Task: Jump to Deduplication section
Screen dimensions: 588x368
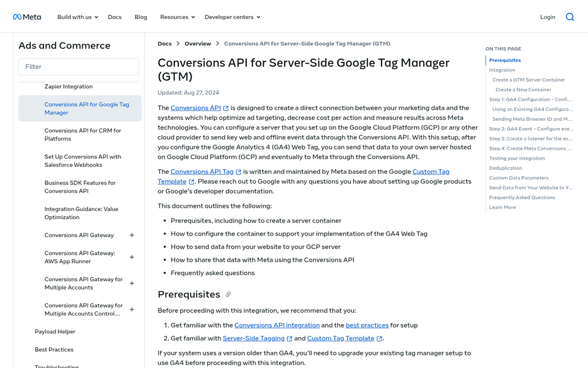Action: click(505, 168)
